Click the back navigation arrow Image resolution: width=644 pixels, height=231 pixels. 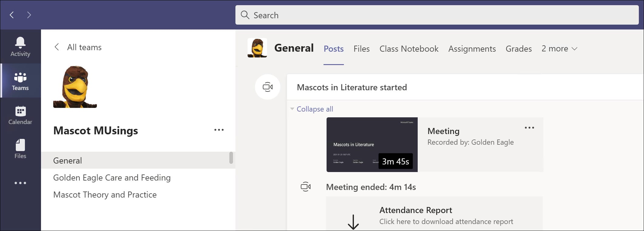[12, 15]
